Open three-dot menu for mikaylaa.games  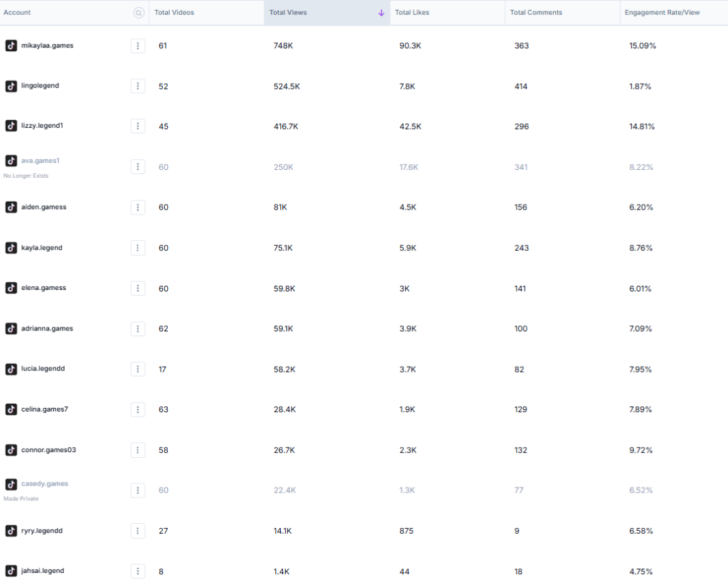click(138, 45)
